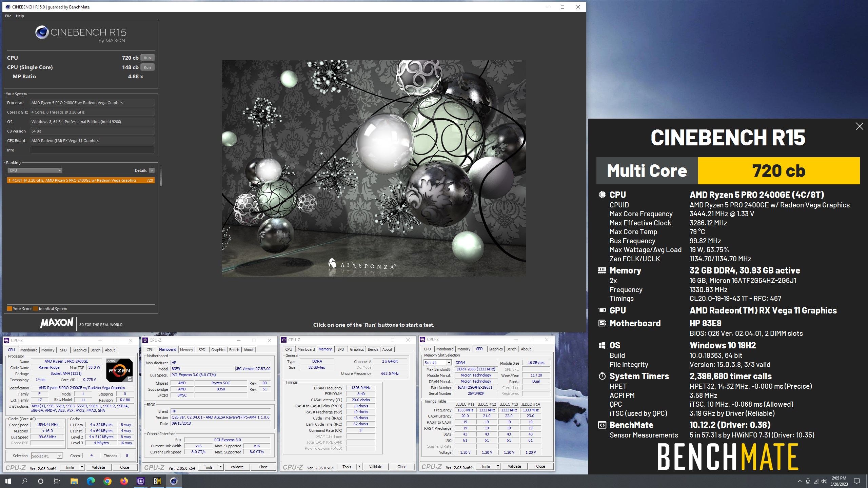Open CPU tab in SPD CPU-Z window
The image size is (868, 488).
(x=427, y=349)
